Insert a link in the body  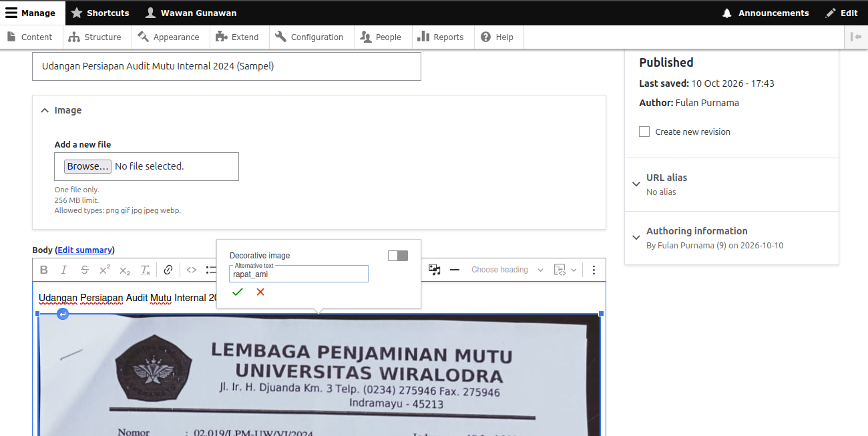(168, 270)
